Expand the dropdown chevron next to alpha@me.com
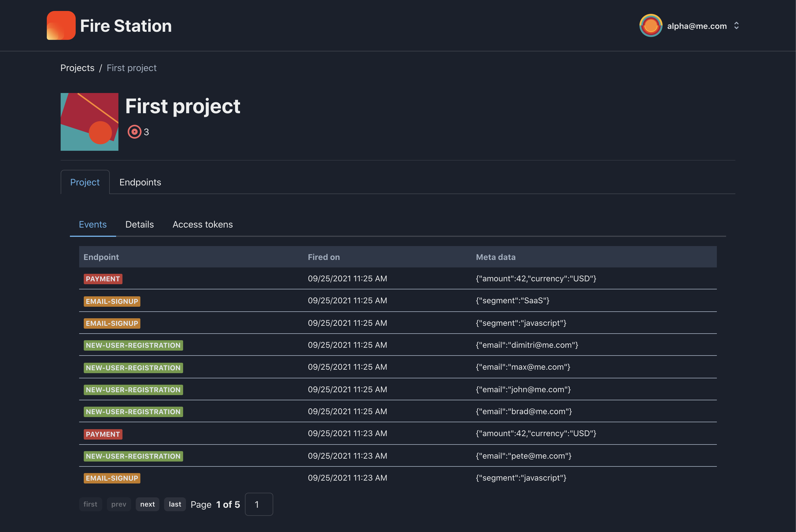This screenshot has height=532, width=796. [x=736, y=25]
